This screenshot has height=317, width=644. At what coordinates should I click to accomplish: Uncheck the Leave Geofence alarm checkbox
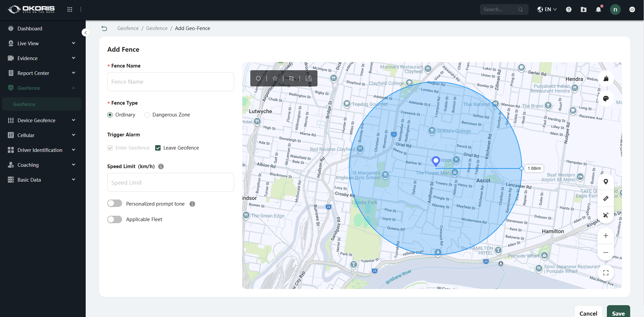(158, 148)
